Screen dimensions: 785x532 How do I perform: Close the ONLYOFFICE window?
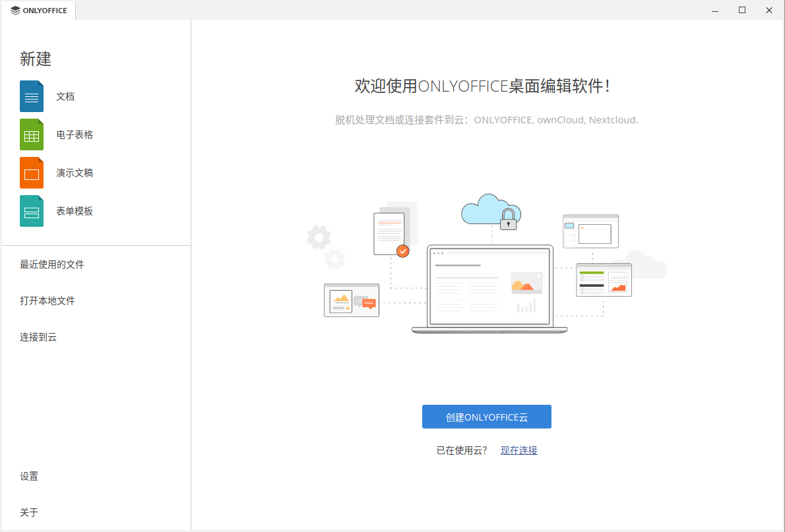click(x=769, y=11)
